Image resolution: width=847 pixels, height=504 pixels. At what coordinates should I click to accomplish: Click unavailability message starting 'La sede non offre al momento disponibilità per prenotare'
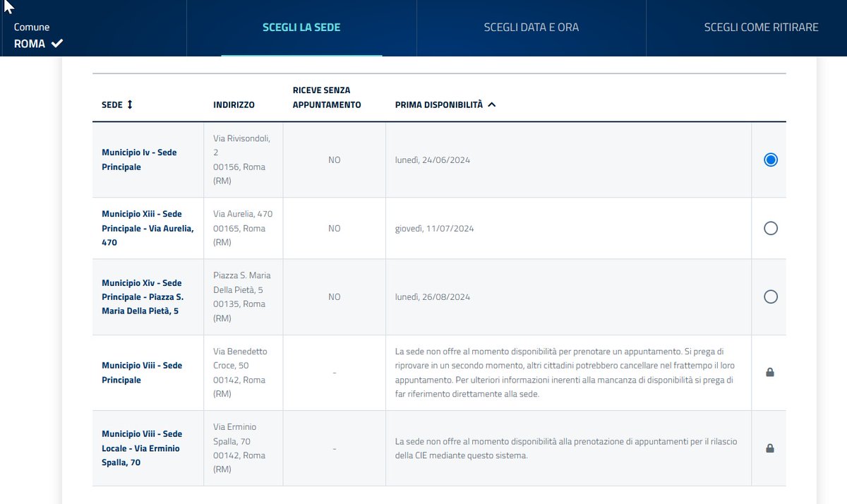(x=565, y=373)
